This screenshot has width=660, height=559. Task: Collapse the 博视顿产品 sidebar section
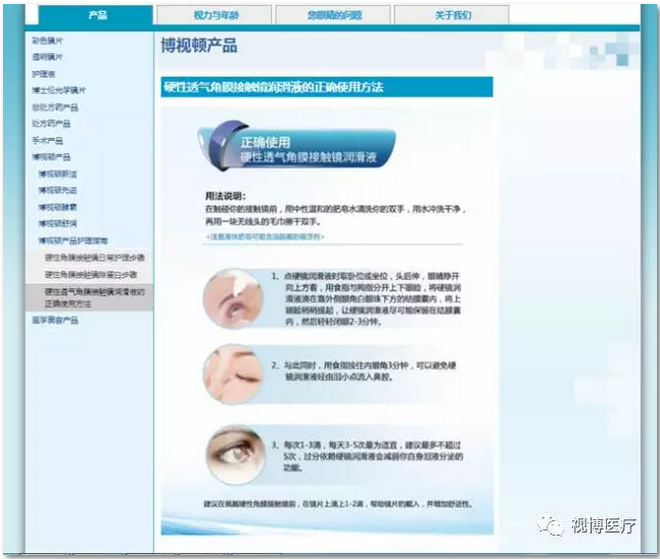(51, 157)
